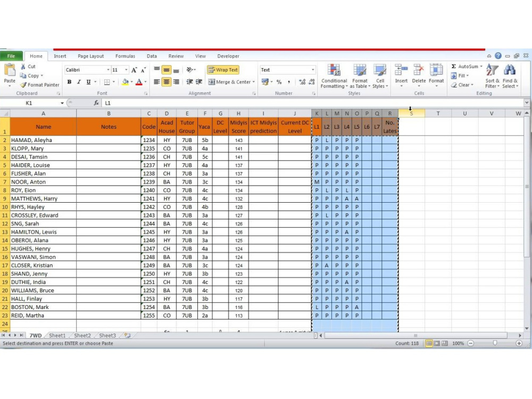532x399 pixels.
Task: Set Bottom Align alignment
Action: 176,70
